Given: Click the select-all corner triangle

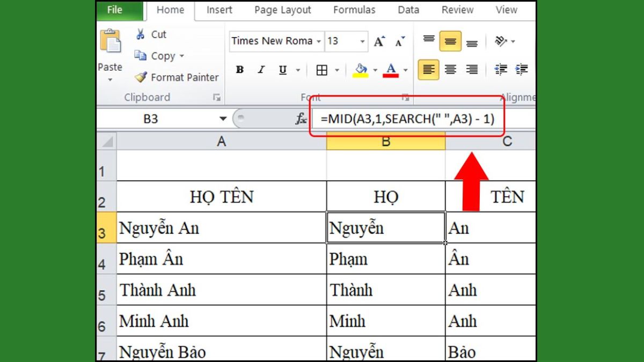Looking at the screenshot, I should point(107,142).
